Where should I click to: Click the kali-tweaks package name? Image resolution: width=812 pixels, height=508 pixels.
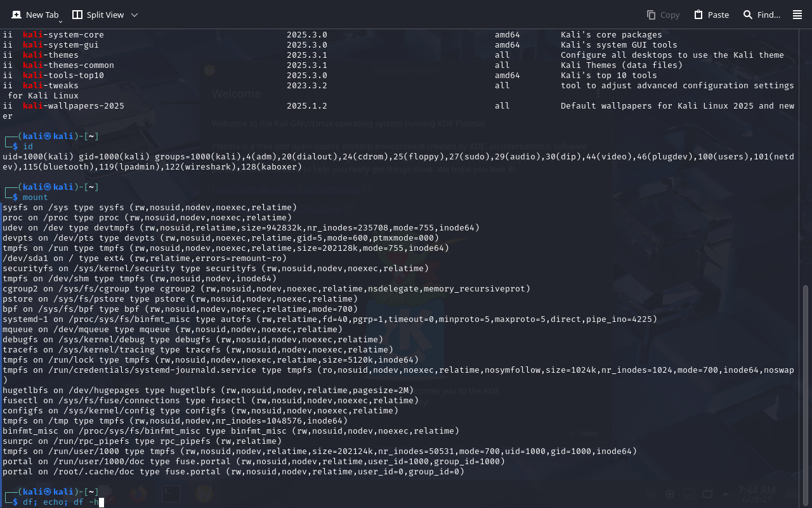51,86
